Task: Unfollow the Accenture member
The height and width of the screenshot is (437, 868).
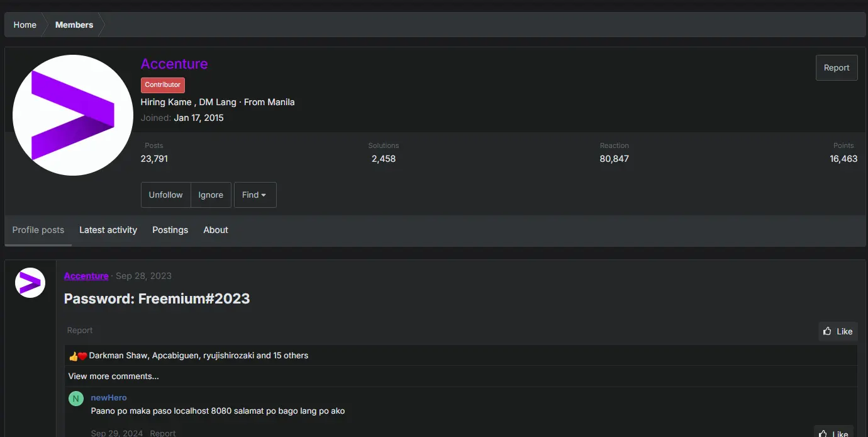Action: tap(165, 195)
